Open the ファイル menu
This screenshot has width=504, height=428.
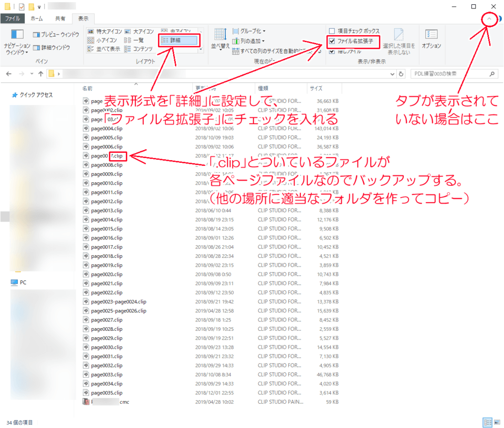(12, 18)
